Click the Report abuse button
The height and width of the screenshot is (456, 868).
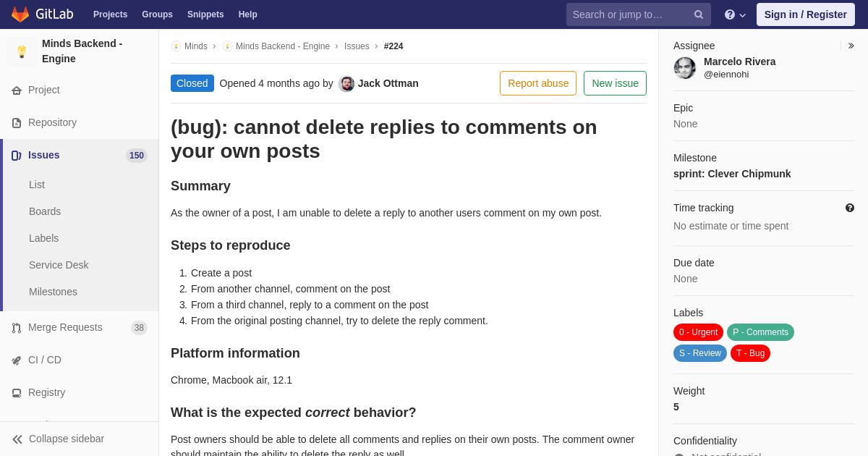point(538,83)
